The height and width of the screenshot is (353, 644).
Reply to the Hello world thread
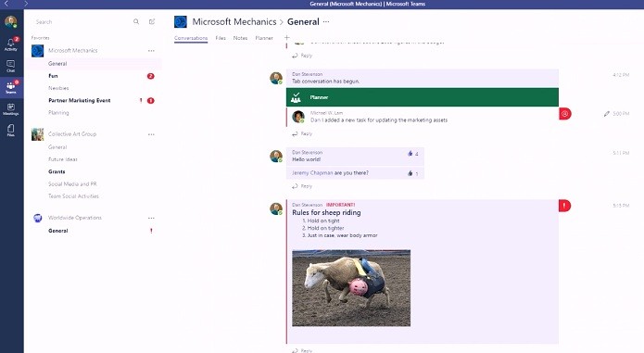pyautogui.click(x=302, y=186)
